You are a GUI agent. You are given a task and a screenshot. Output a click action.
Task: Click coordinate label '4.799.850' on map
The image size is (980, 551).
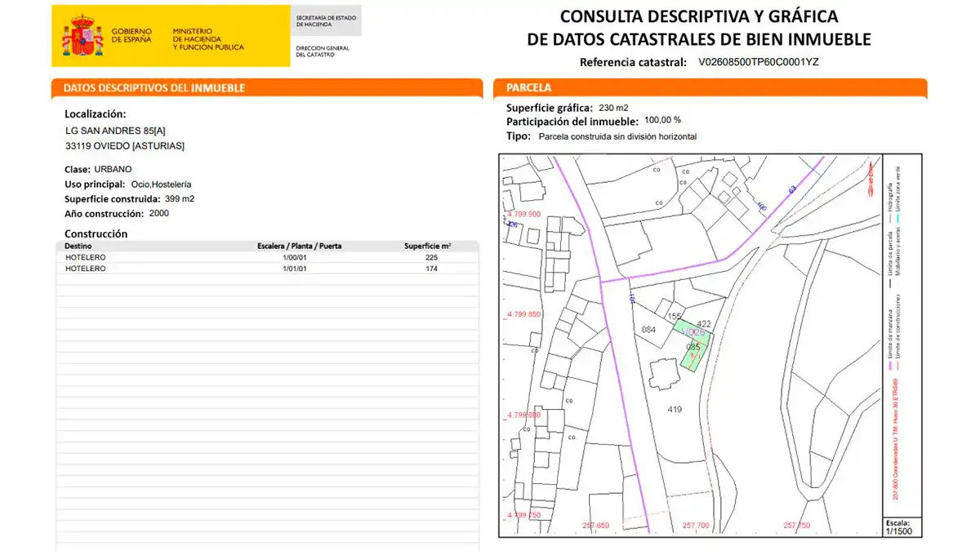coord(523,314)
